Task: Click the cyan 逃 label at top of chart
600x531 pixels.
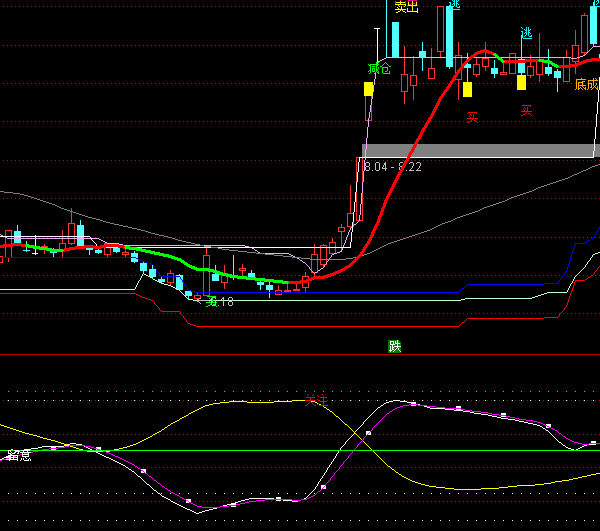Action: (455, 4)
